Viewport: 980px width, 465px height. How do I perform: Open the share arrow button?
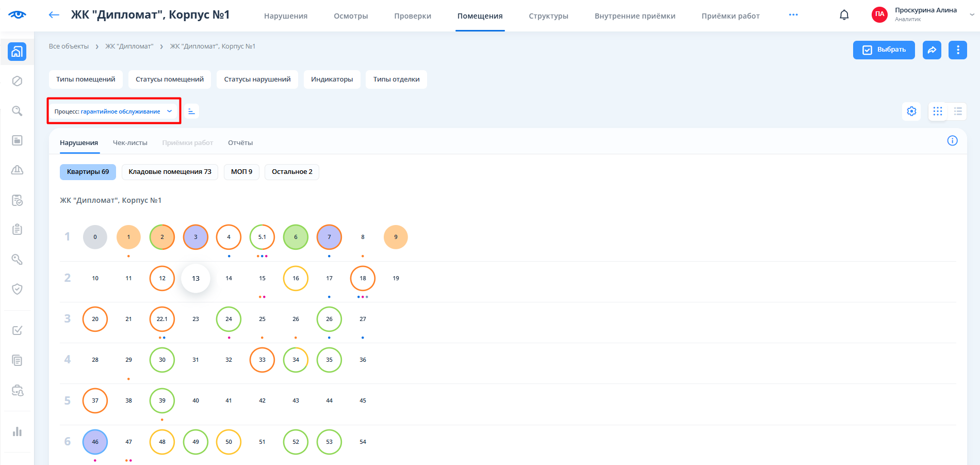coord(932,50)
